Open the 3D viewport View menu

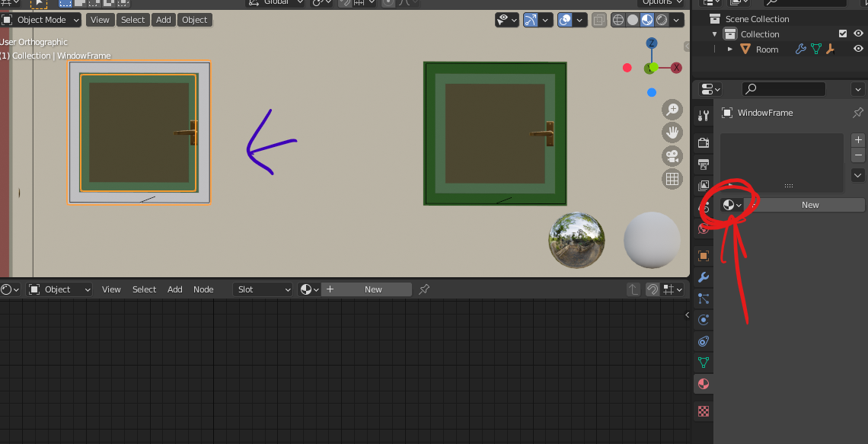(100, 20)
